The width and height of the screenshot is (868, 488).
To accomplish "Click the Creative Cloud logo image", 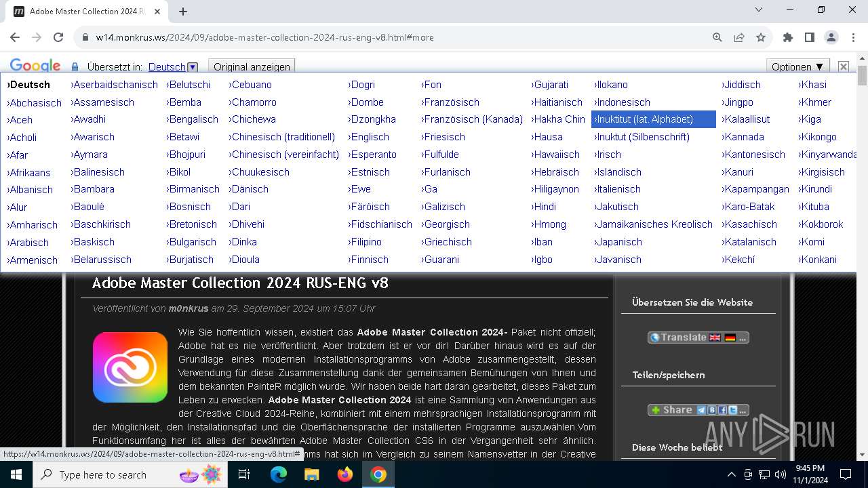I will pos(130,367).
